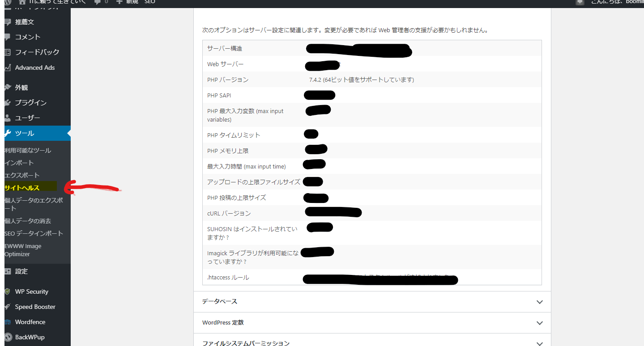The height and width of the screenshot is (346, 644).
Task: Click the WP Security shield icon
Action: (7, 291)
